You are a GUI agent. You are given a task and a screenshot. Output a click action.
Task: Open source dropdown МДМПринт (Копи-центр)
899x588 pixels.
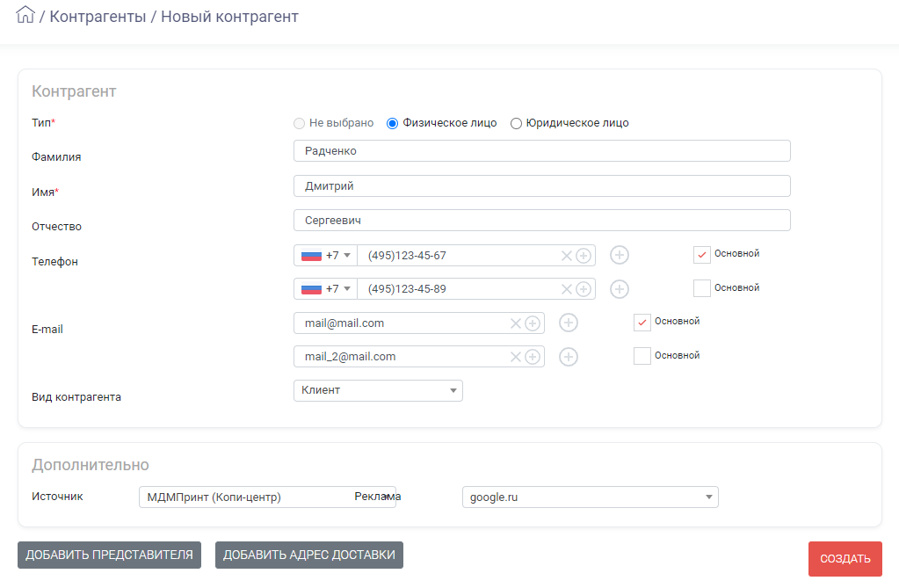tap(267, 497)
